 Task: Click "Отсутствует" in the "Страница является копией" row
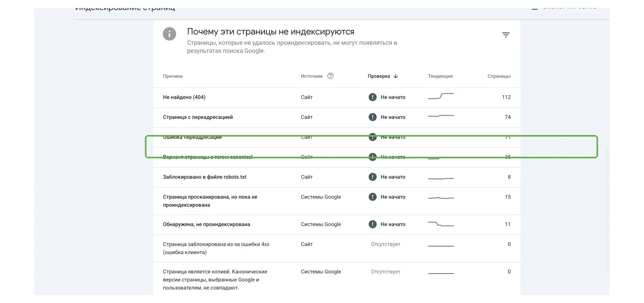click(386, 272)
